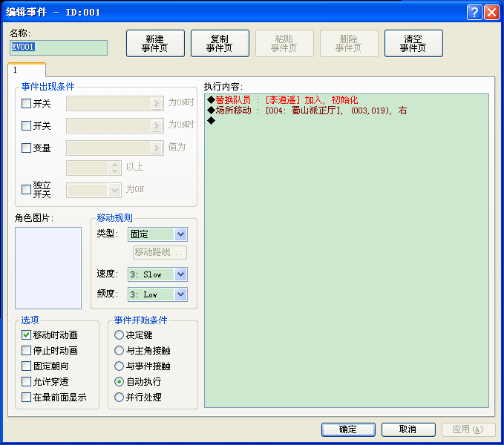Open the 速度 dropdown showing 3: Slow
This screenshot has width=504, height=445.
click(x=157, y=274)
